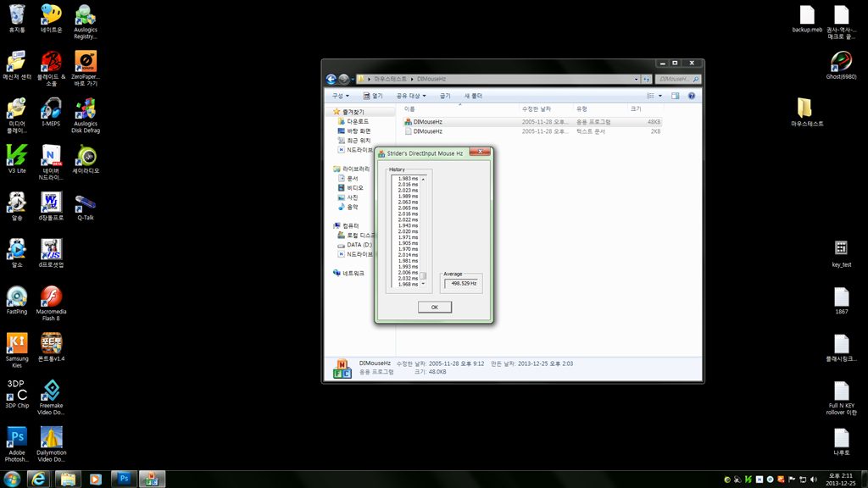
Task: Open the 구성 menu in Explorer toolbar
Action: (x=340, y=96)
